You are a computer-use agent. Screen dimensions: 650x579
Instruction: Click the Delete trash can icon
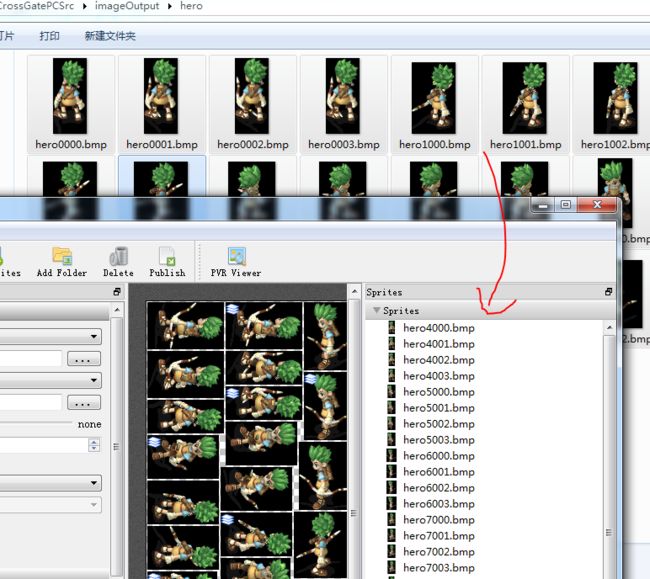pos(119,257)
